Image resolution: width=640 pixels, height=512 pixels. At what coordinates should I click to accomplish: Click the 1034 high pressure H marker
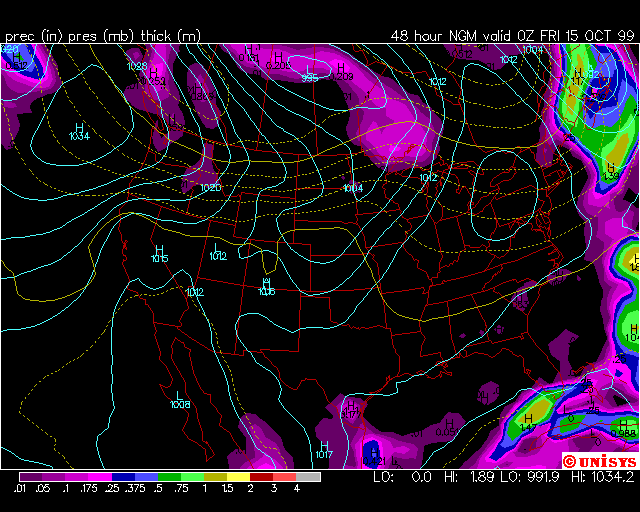[x=79, y=127]
